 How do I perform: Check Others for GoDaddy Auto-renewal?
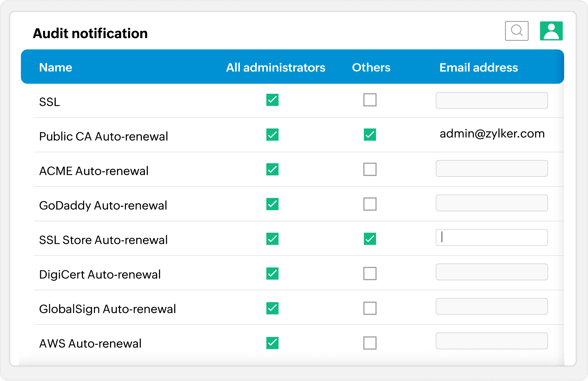pyautogui.click(x=370, y=204)
